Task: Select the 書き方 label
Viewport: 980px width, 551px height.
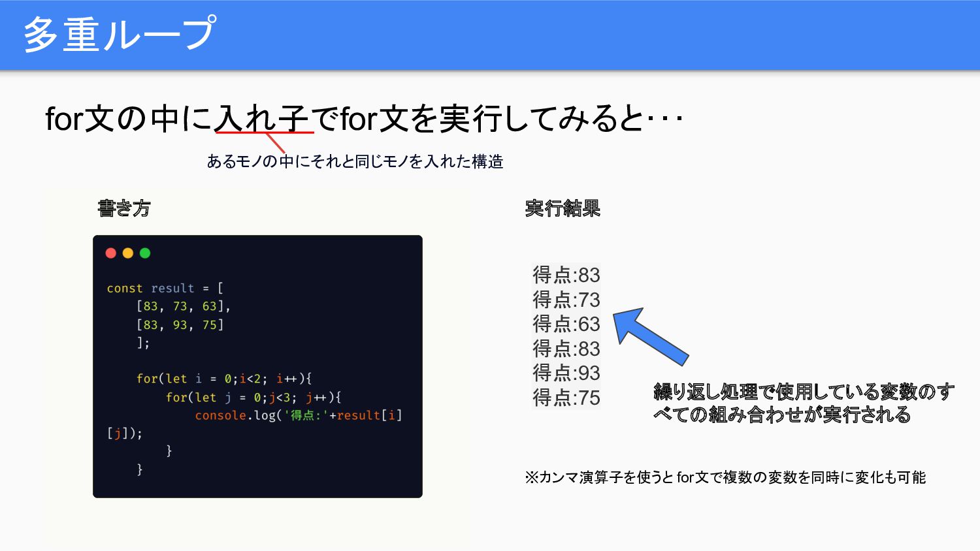Action: coord(124,208)
